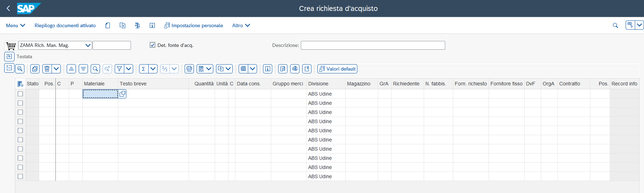Expand the layout grid dropdown arrow

click(x=252, y=69)
